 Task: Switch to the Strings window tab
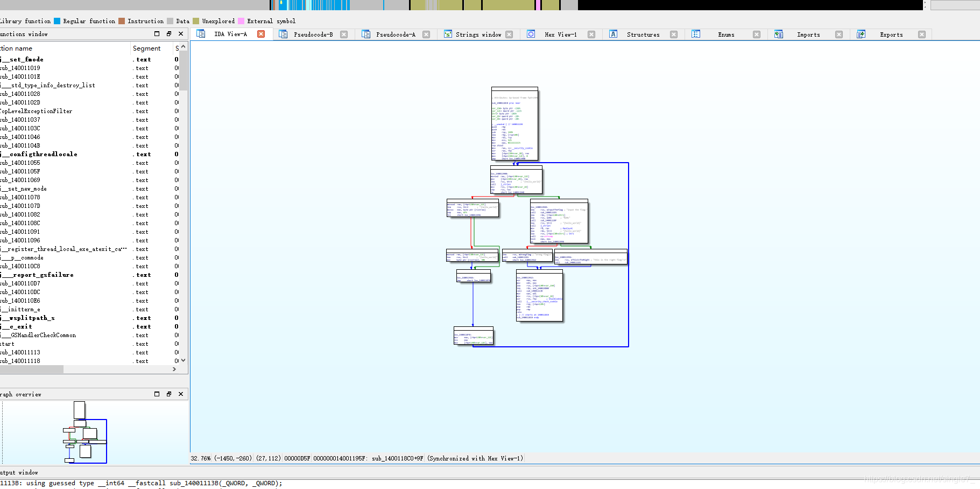click(478, 34)
